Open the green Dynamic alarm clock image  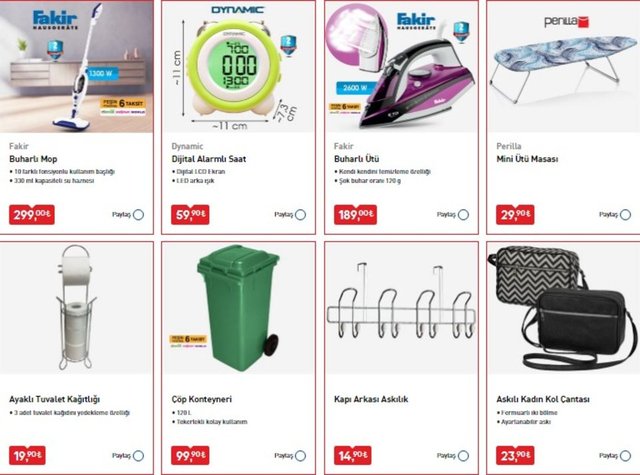(238, 67)
